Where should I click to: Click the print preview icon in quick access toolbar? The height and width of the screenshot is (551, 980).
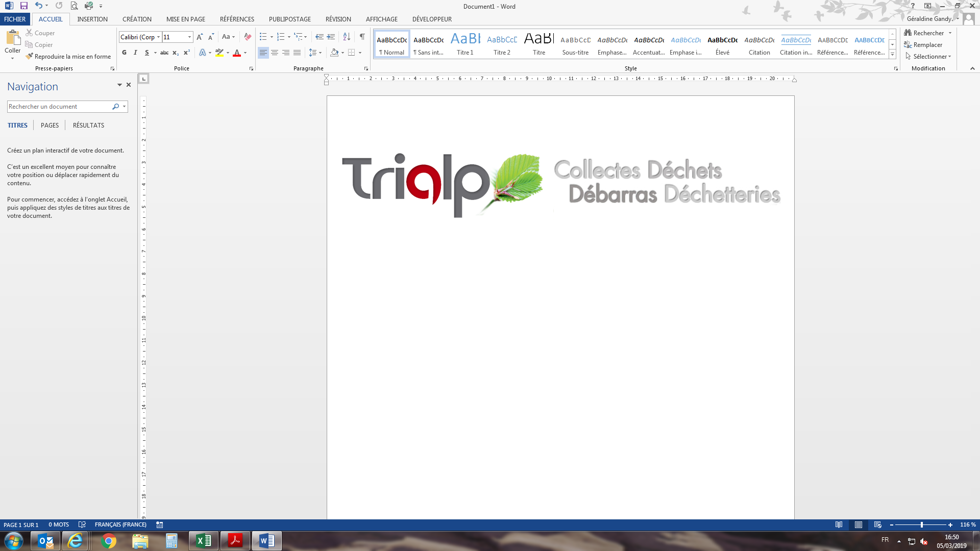pyautogui.click(x=74, y=6)
